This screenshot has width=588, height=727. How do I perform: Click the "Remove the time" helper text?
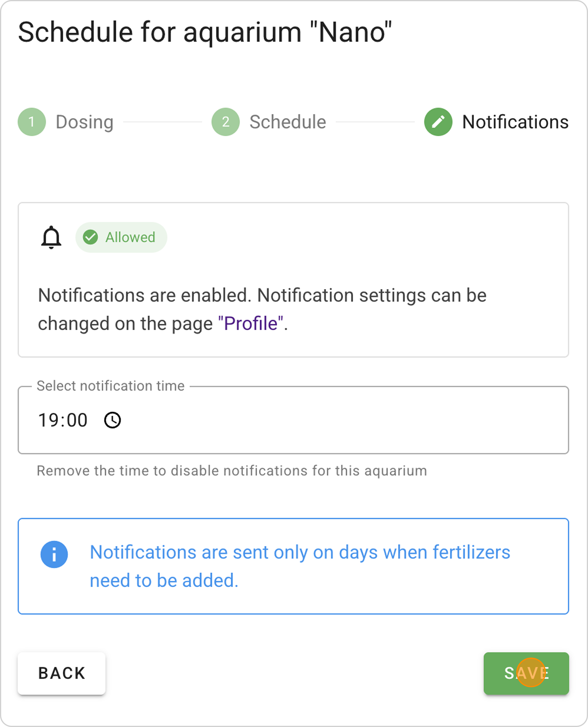pyautogui.click(x=232, y=471)
